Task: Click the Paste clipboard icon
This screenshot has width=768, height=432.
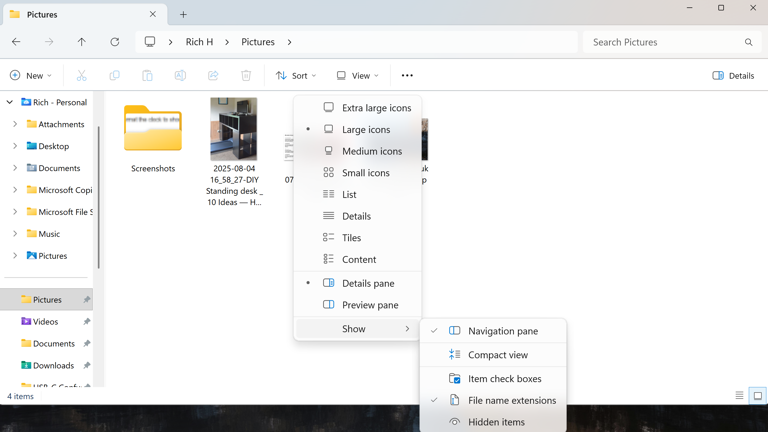Action: [x=147, y=75]
